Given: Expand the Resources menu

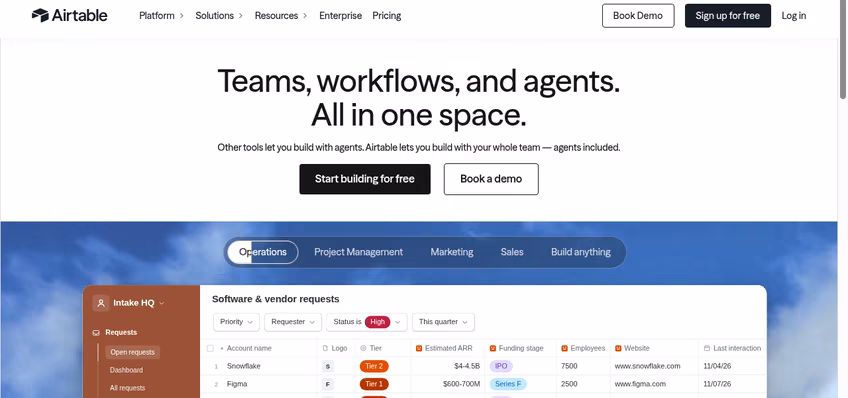Looking at the screenshot, I should point(281,16).
